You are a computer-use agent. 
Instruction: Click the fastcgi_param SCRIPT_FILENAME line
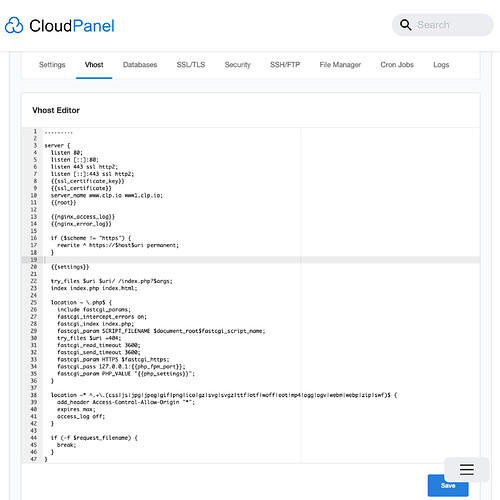(161, 331)
